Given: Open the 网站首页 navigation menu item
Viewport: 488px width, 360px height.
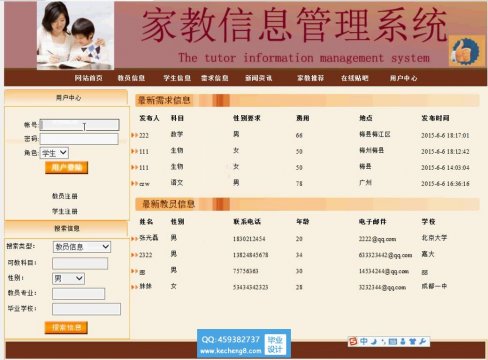Looking at the screenshot, I should [x=88, y=78].
